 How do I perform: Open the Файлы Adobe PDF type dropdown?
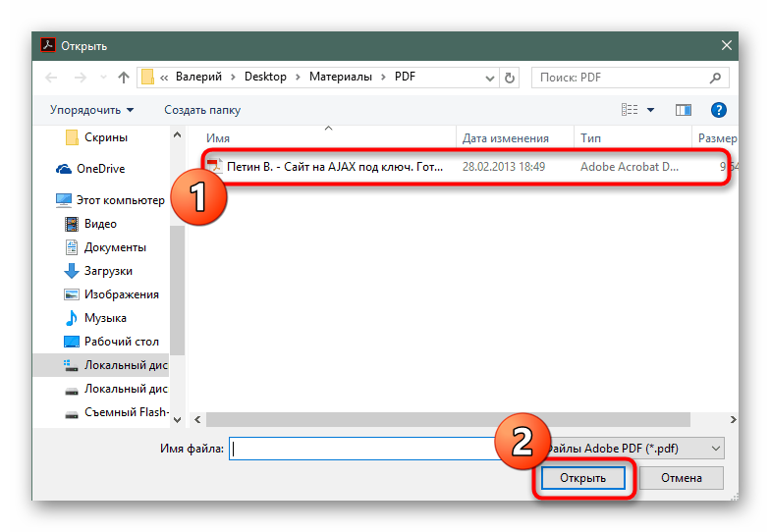pyautogui.click(x=633, y=448)
